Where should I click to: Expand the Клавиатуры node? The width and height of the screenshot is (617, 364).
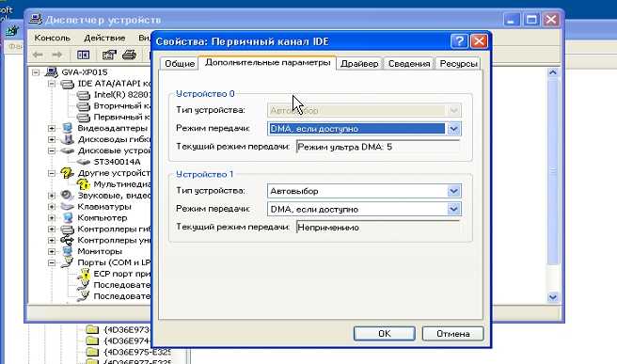[52, 207]
